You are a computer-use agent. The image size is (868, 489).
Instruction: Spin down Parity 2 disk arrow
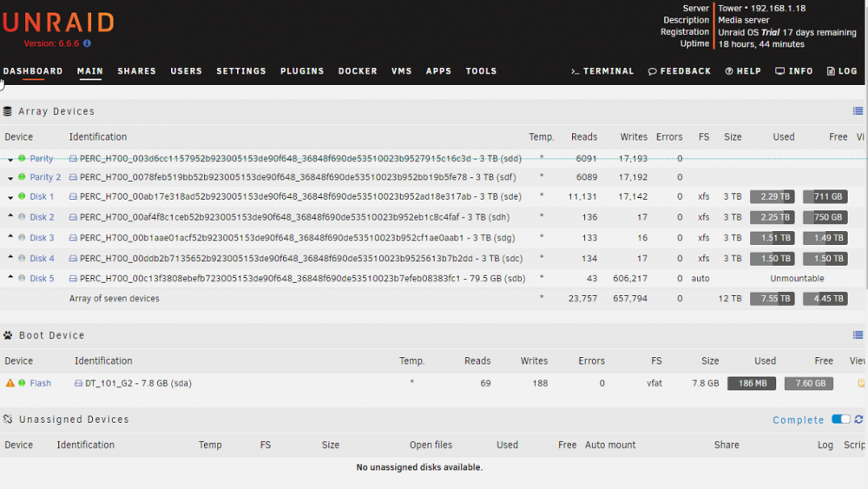click(10, 178)
